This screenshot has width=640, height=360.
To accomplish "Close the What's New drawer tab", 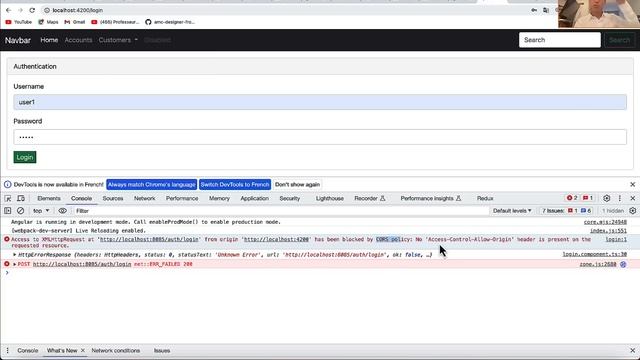I will (83, 351).
